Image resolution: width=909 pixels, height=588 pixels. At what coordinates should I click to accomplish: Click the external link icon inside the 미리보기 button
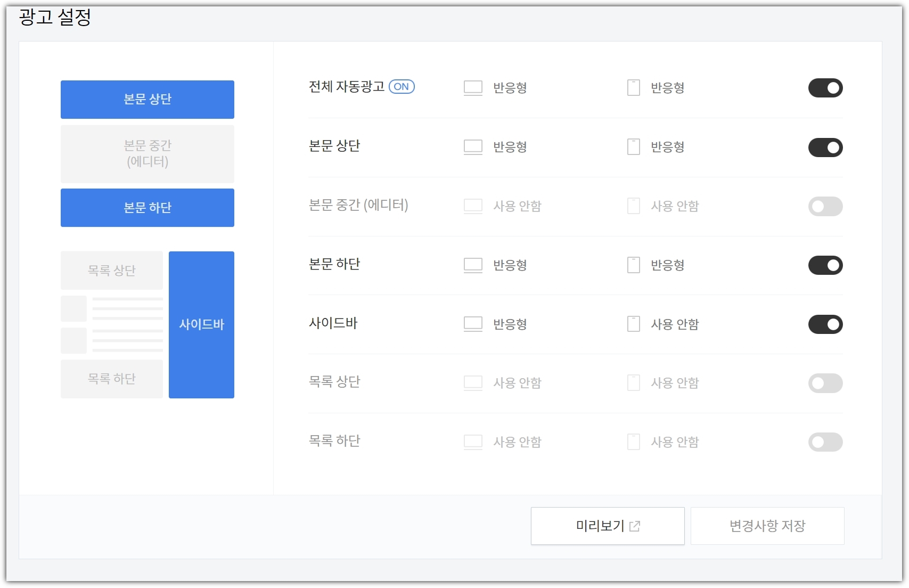634,526
